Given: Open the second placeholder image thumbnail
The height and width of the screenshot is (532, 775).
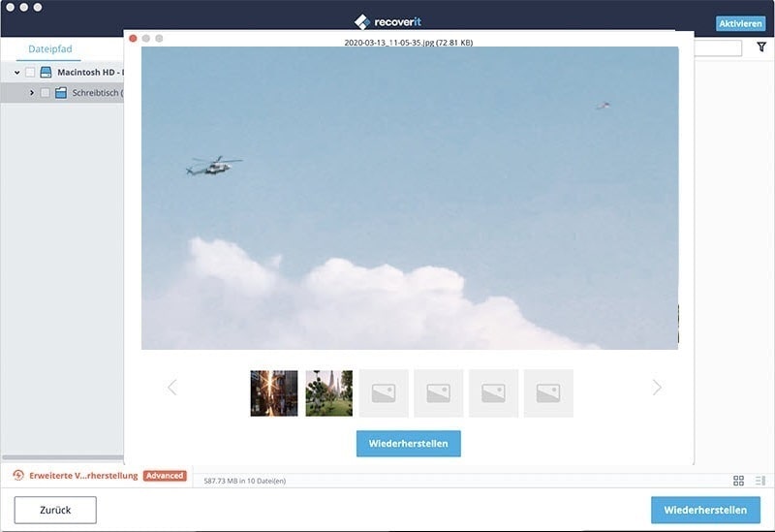Looking at the screenshot, I should click(x=439, y=393).
